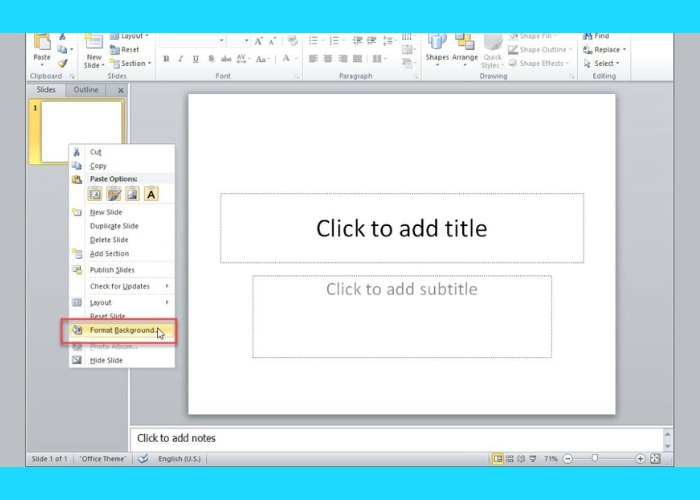Choose Format Background from context menu

(x=122, y=330)
